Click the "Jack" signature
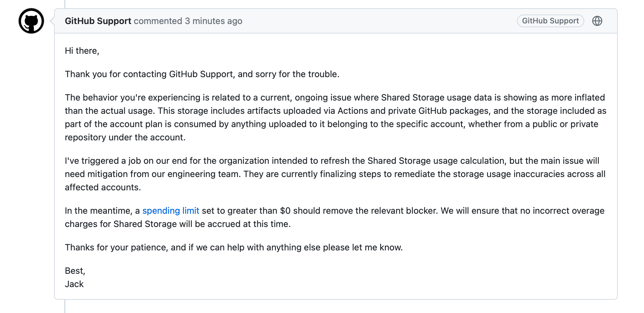 tap(74, 284)
